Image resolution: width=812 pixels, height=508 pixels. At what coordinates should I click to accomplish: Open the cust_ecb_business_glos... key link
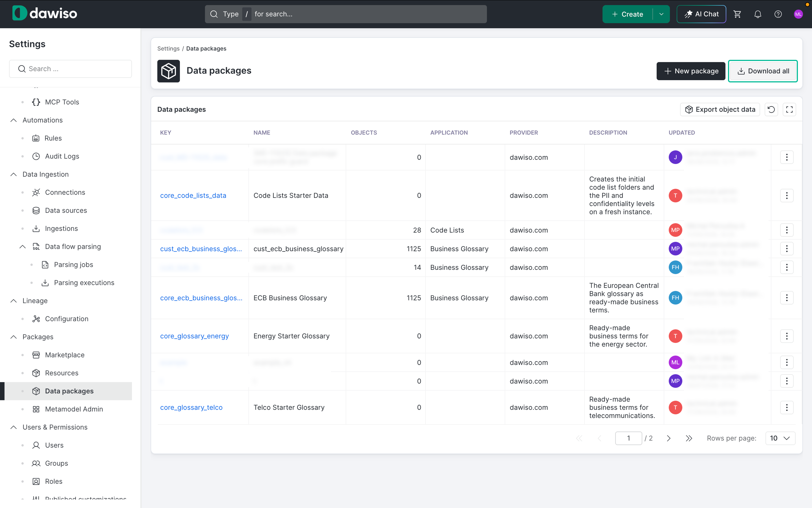coord(201,249)
